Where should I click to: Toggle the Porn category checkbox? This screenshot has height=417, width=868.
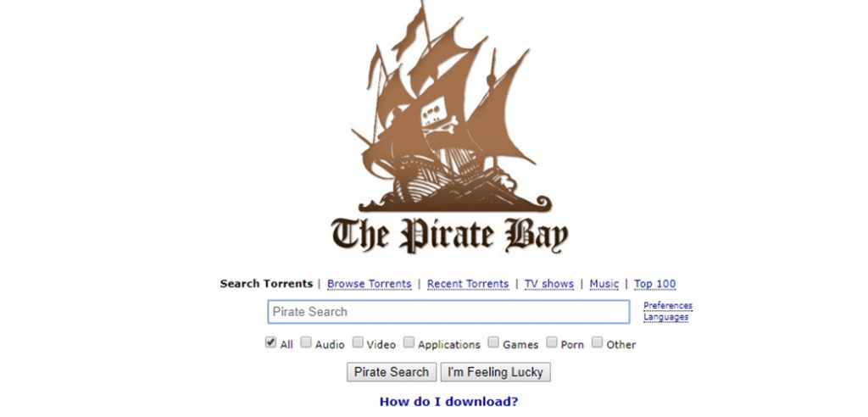(551, 342)
